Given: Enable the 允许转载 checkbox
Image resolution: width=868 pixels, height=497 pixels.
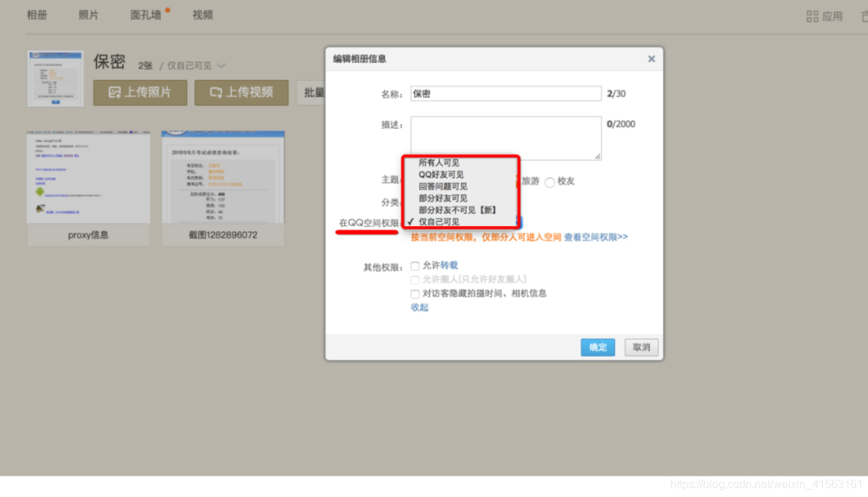Looking at the screenshot, I should 415,266.
